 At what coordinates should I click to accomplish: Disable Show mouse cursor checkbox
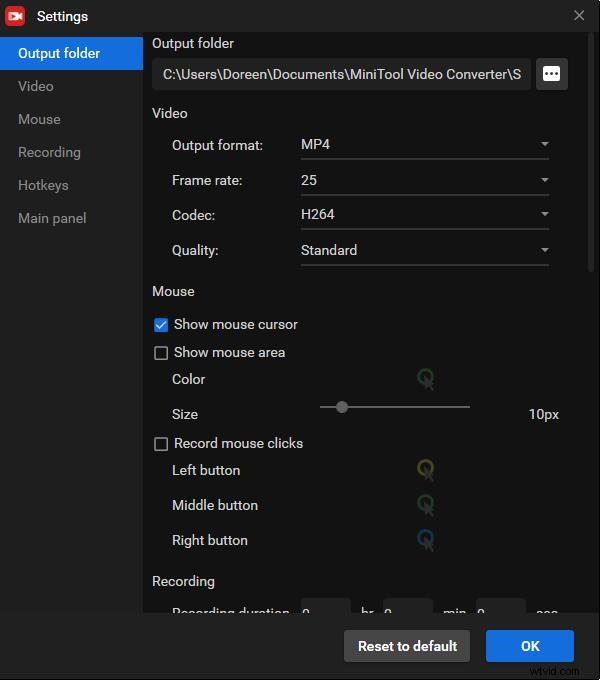(161, 325)
